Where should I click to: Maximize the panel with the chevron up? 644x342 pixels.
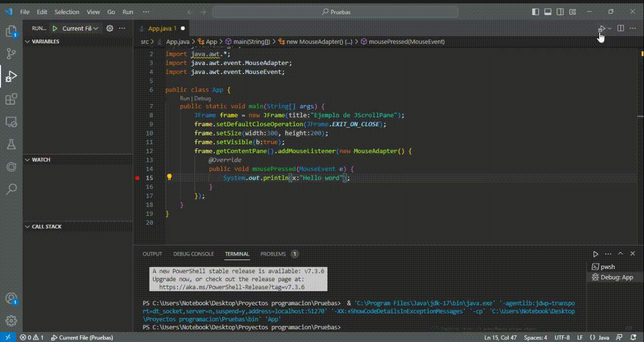coord(621,254)
